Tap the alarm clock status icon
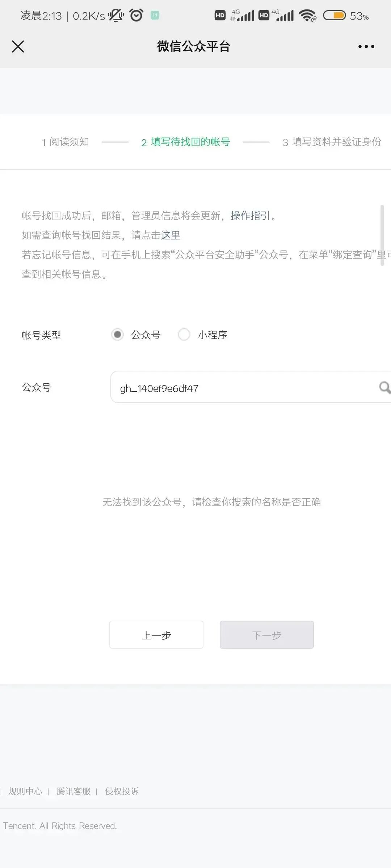Image resolution: width=391 pixels, height=868 pixels. (x=136, y=16)
